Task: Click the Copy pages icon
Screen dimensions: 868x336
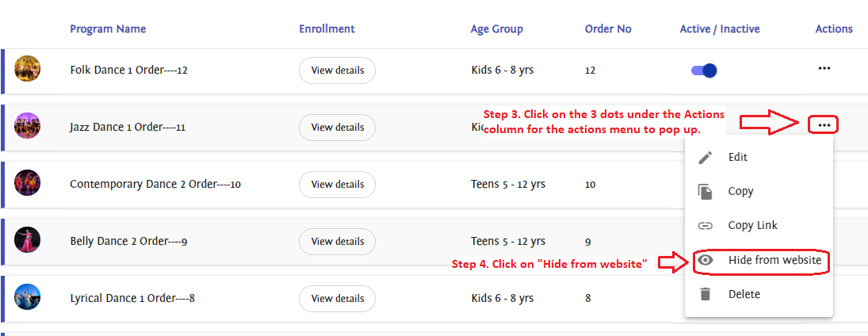Action: tap(705, 192)
